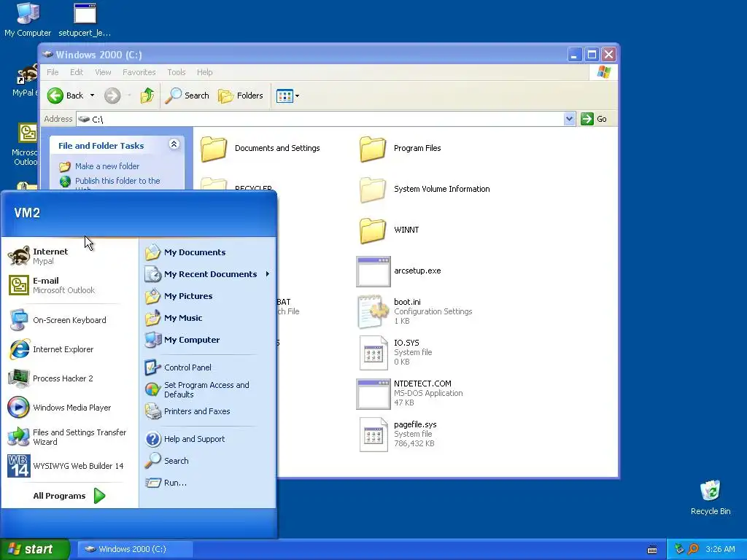747x560 pixels.
Task: Expand the Address bar dropdown
Action: tap(569, 119)
